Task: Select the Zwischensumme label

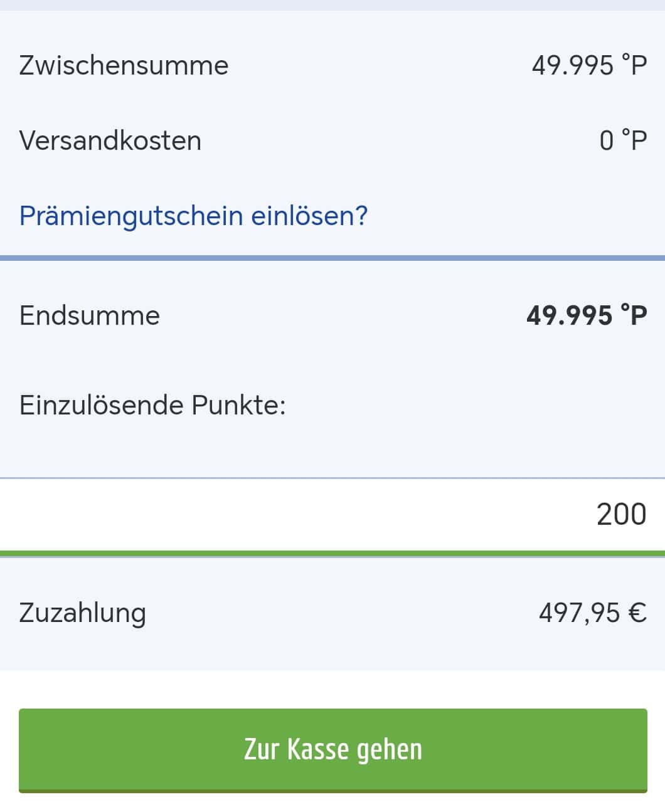Action: 124,65
